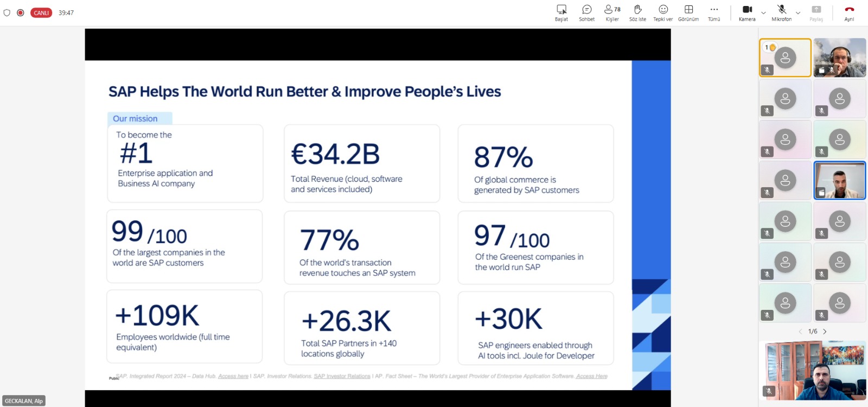
Task: Click the 39:47 meeting timer
Action: 66,12
